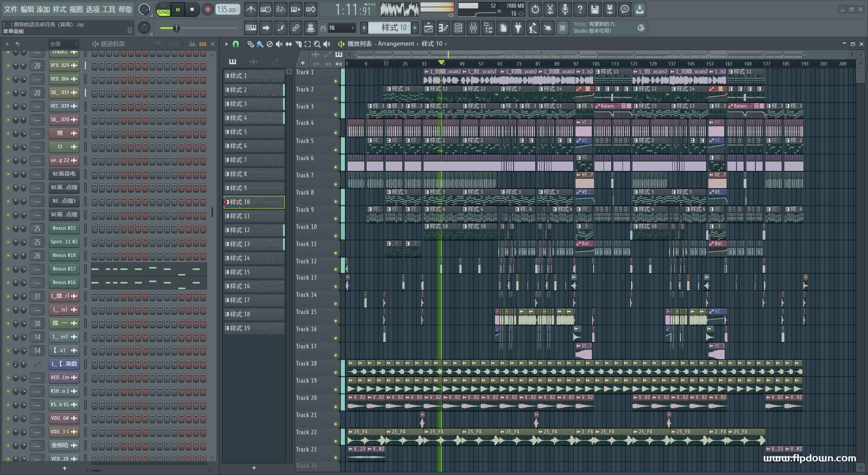The width and height of the screenshot is (868, 475).
Task: Open the 选项 menu
Action: pyautogui.click(x=92, y=9)
